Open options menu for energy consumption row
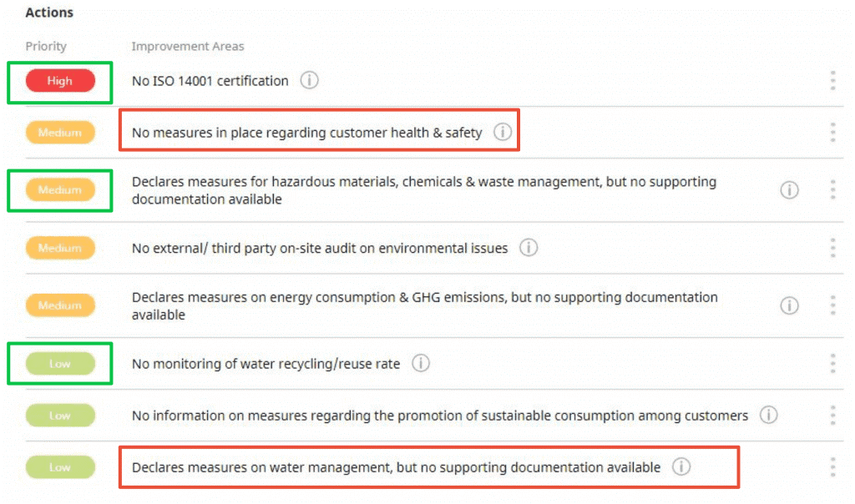Screen dimensions: 855x504 click(x=832, y=305)
